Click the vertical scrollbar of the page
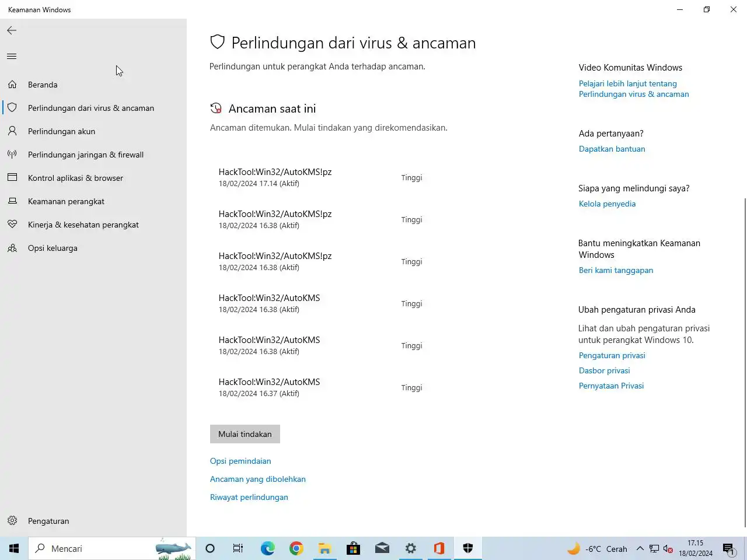Viewport: 747px width, 560px height. [745, 362]
